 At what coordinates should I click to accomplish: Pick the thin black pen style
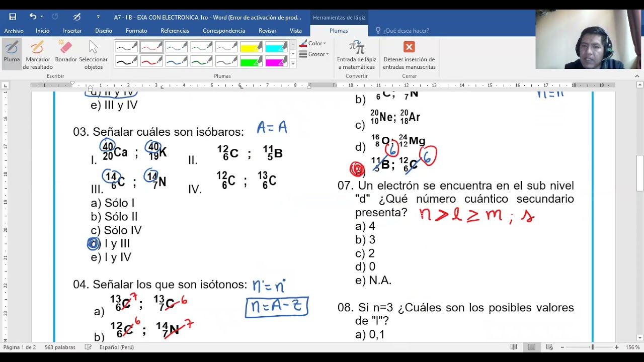pos(126,48)
